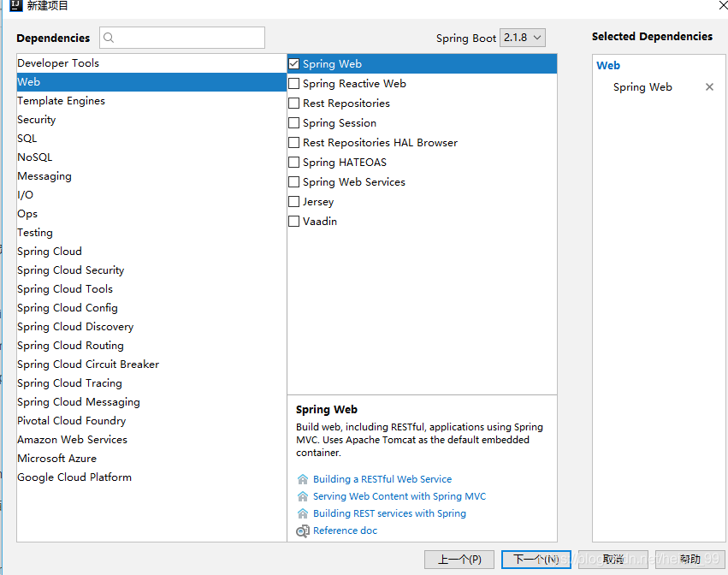Open Google Cloud Platform category

pyautogui.click(x=151, y=477)
